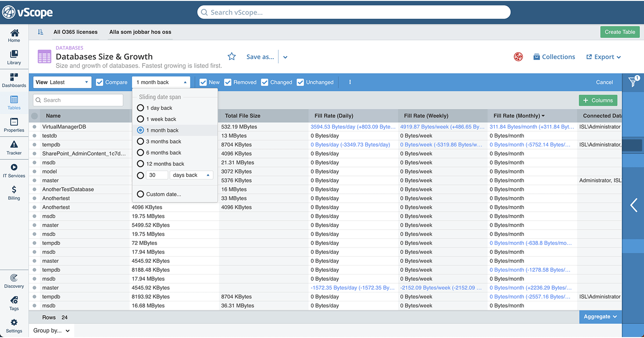Click the star favorite icon
644x338 pixels.
tap(232, 56)
